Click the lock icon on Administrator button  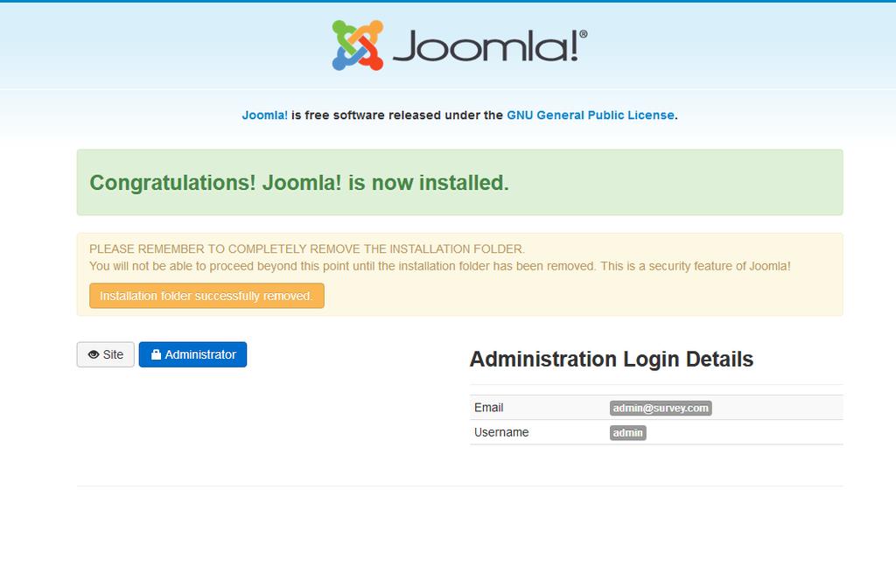pyautogui.click(x=156, y=354)
